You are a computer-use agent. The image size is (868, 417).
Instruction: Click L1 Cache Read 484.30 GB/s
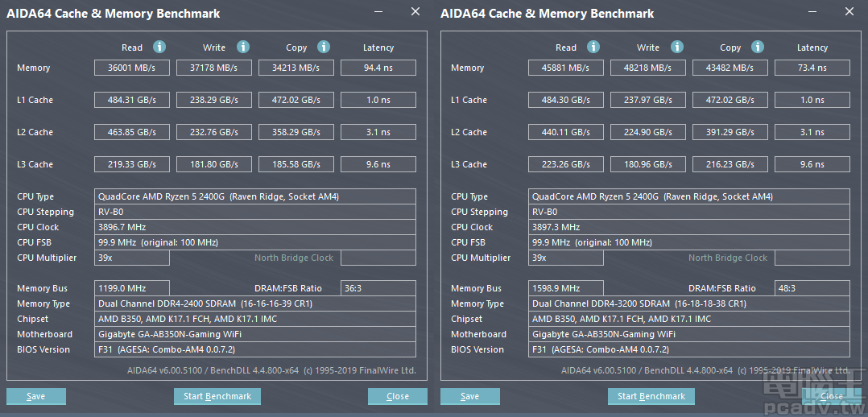coord(566,100)
